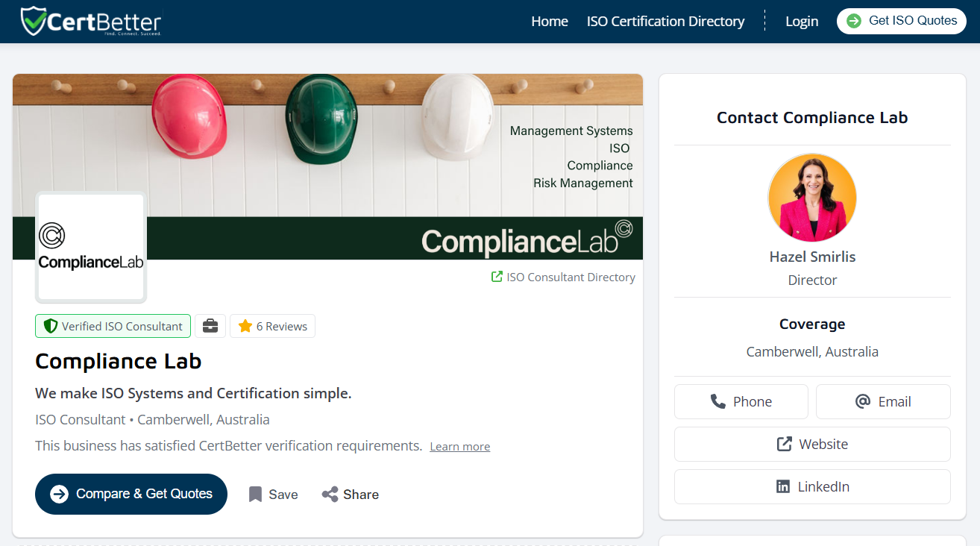This screenshot has width=980, height=546.
Task: Click the Share network icon
Action: point(330,494)
